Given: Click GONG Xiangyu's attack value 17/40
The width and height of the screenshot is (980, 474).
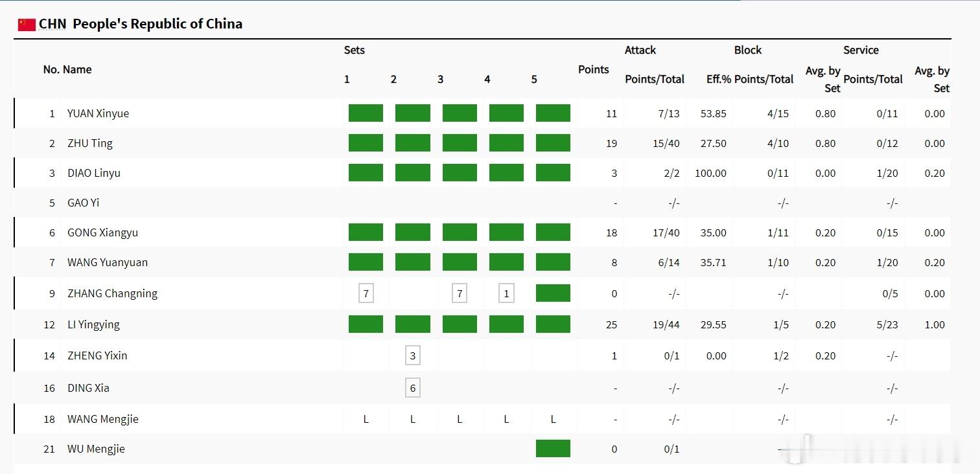Looking at the screenshot, I should pos(666,232).
